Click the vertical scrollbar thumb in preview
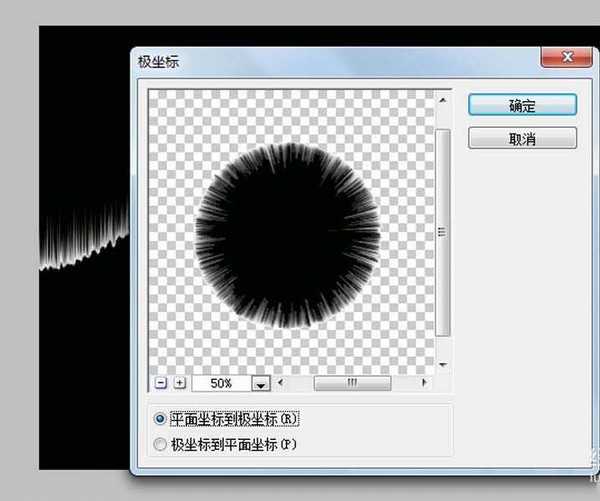This screenshot has height=501, width=600. (441, 231)
